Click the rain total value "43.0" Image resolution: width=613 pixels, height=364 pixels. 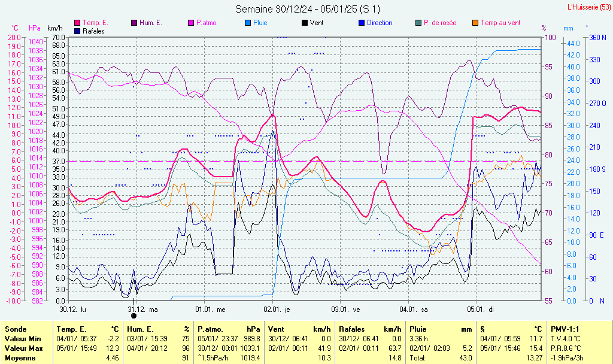click(466, 358)
